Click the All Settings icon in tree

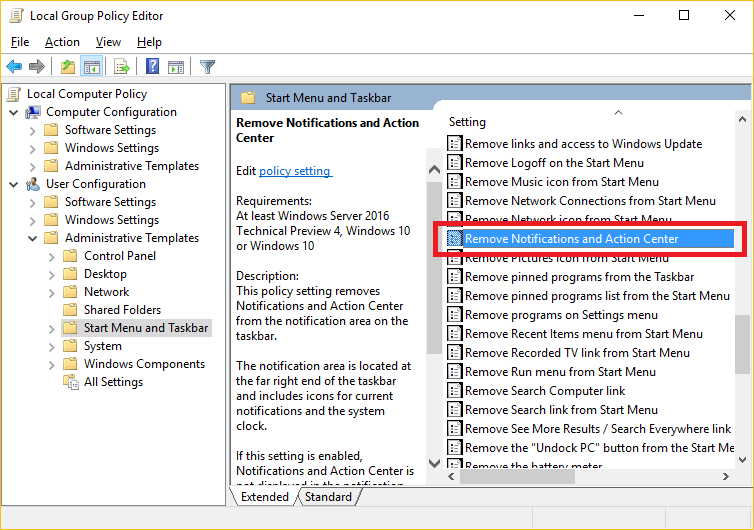[71, 382]
